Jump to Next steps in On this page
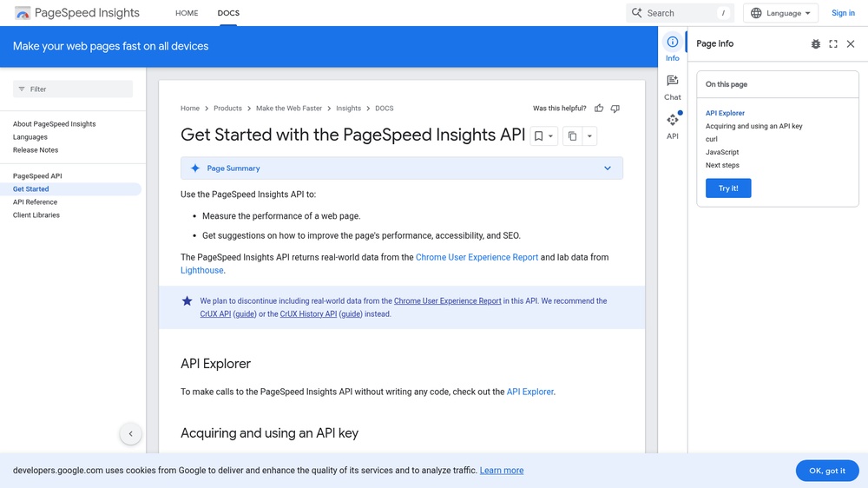868x488 pixels. click(722, 165)
